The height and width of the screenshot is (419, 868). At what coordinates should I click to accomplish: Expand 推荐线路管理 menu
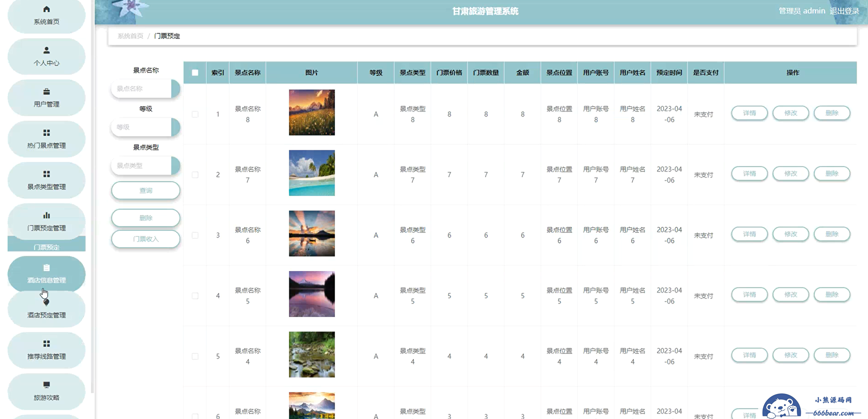pos(47,350)
